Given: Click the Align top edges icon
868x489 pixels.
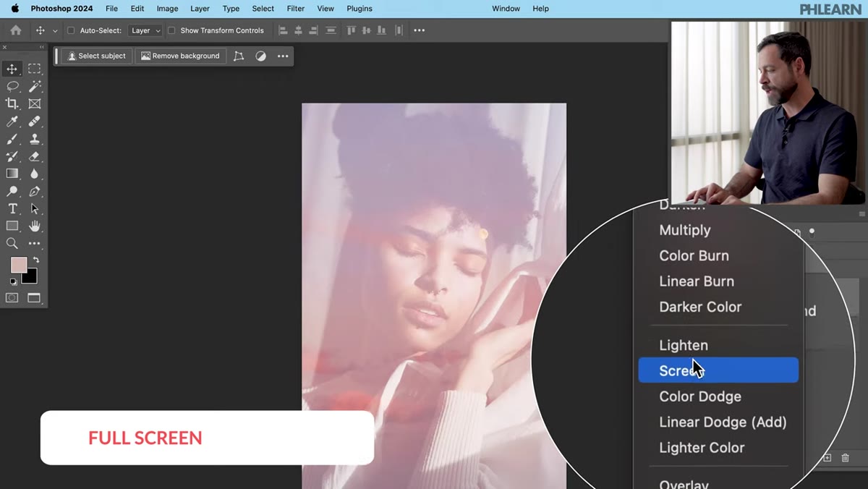Looking at the screenshot, I should tap(352, 30).
